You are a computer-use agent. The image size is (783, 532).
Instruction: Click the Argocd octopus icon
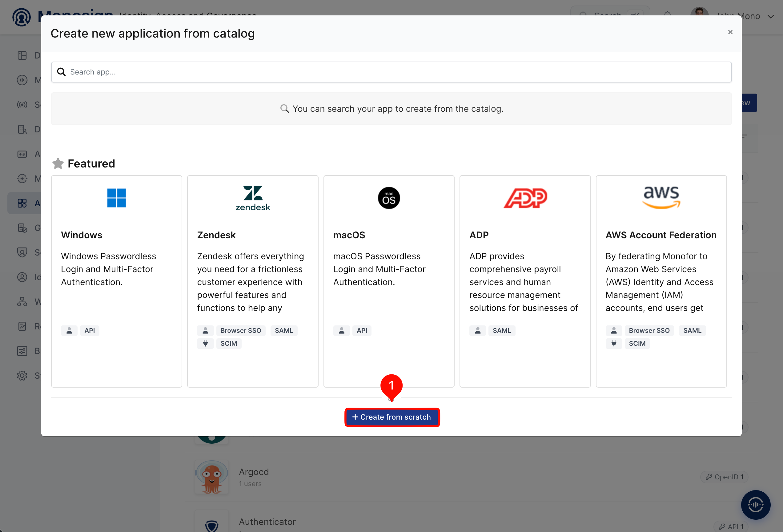pos(212,477)
